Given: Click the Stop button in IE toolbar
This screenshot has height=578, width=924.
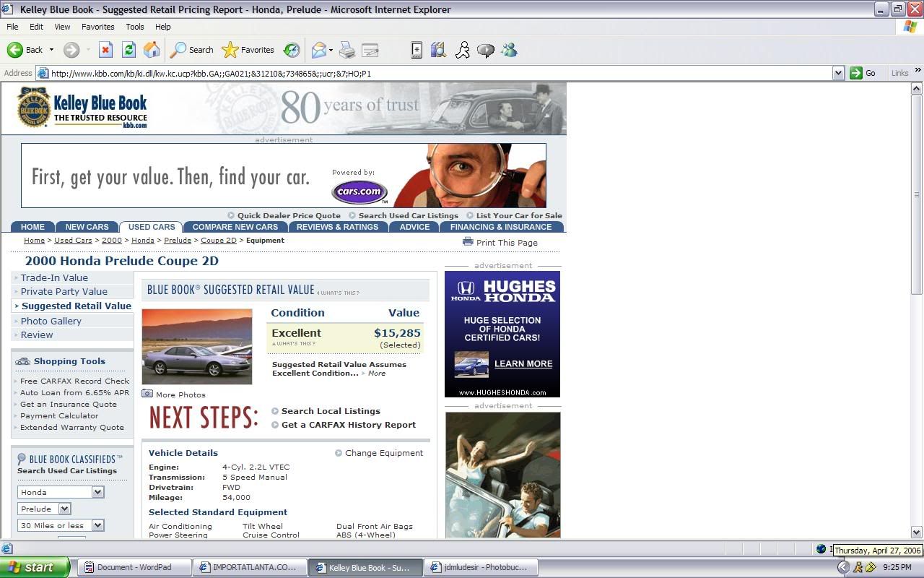Looking at the screenshot, I should [x=105, y=50].
